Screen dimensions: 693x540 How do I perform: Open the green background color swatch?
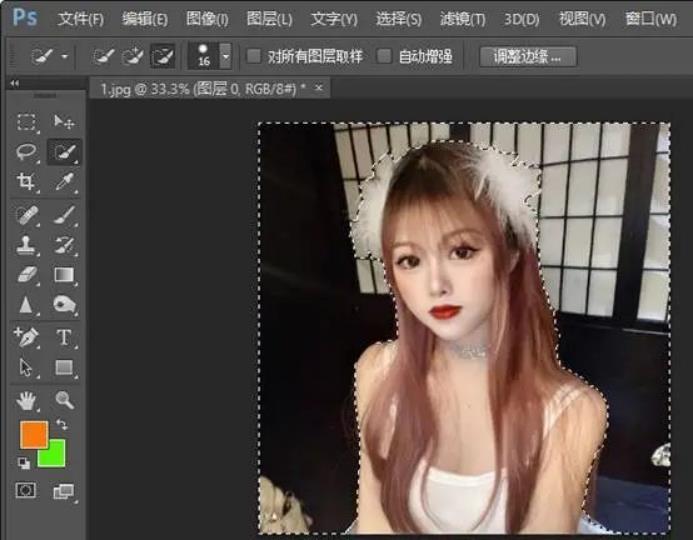click(55, 457)
